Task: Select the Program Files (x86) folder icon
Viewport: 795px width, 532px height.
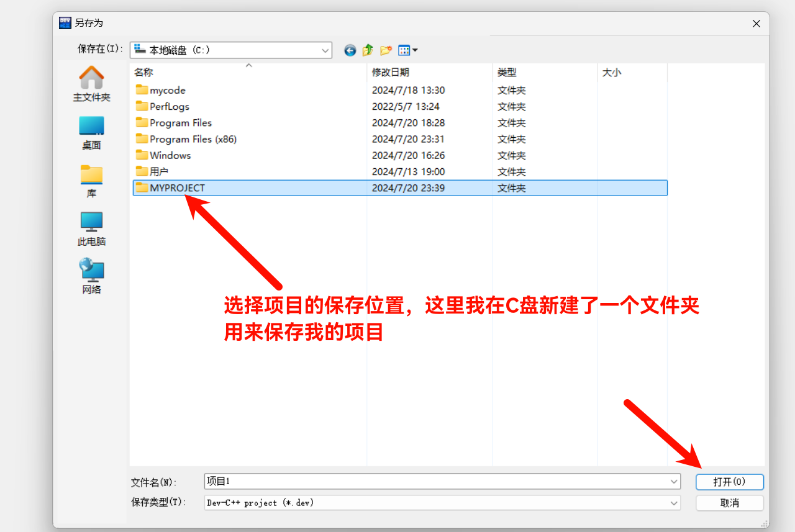Action: click(142, 139)
